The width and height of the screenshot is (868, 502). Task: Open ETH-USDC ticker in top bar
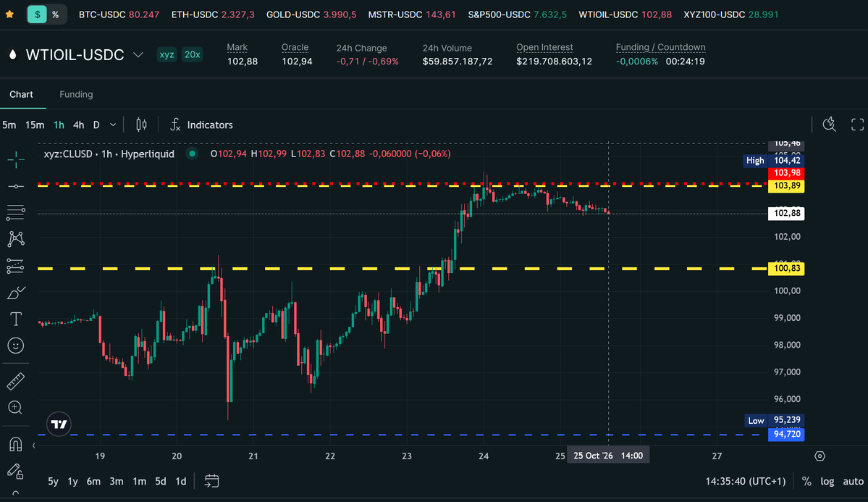click(x=213, y=14)
